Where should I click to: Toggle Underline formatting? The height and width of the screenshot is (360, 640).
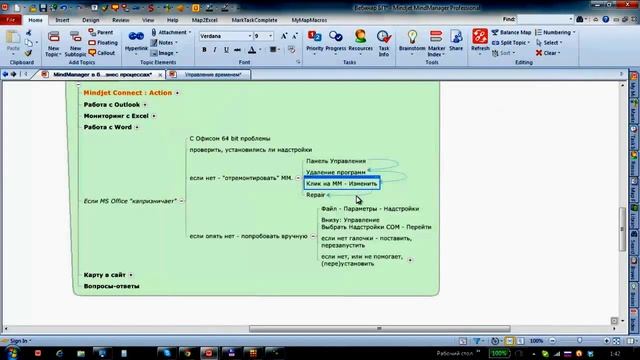point(226,50)
